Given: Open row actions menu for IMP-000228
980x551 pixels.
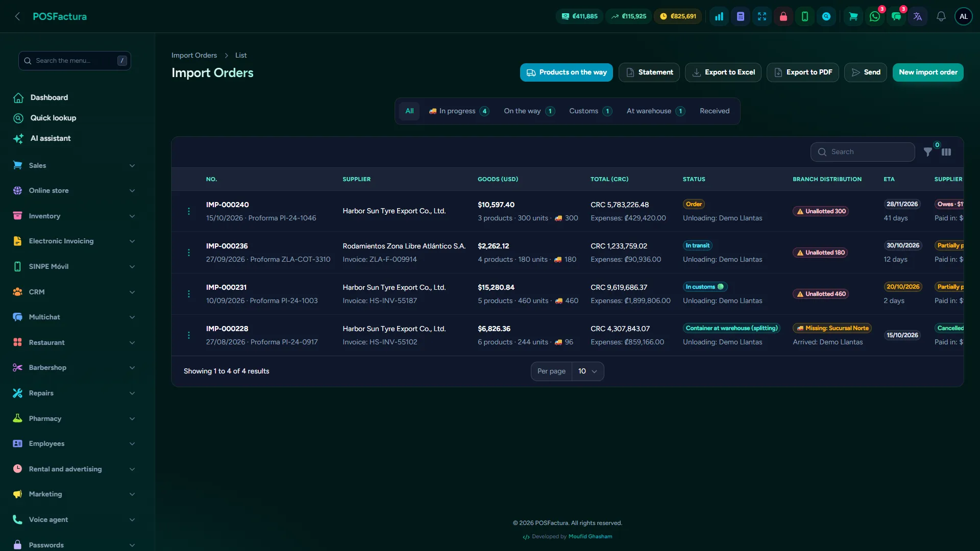Looking at the screenshot, I should point(189,335).
